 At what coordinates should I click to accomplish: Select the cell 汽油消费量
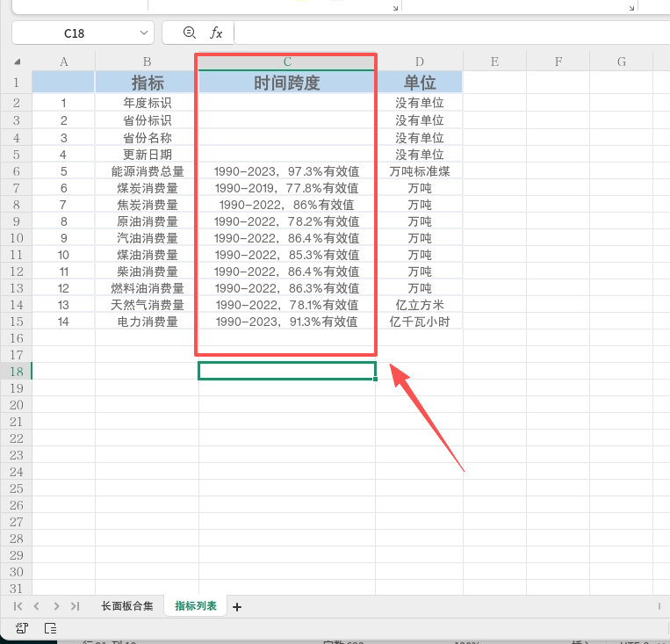(147, 238)
